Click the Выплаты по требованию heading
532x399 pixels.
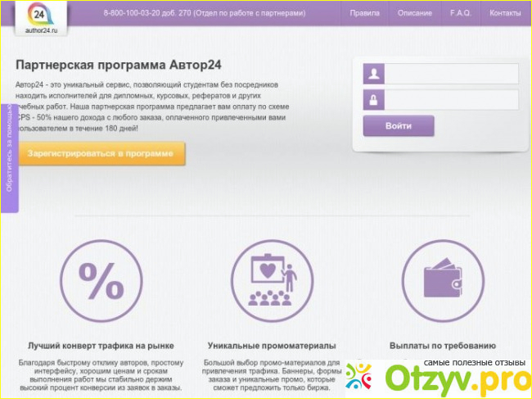click(442, 346)
